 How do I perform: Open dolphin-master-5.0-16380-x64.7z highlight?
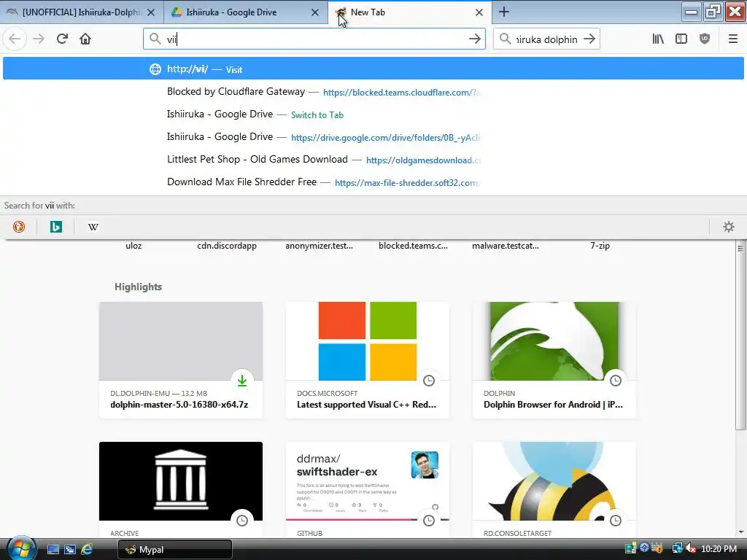[x=181, y=360]
